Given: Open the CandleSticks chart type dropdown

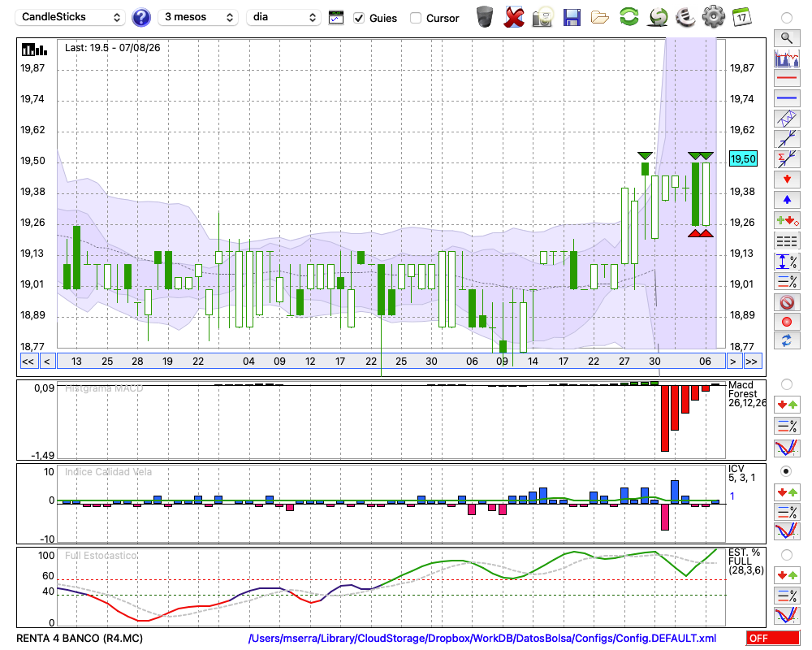Looking at the screenshot, I should point(71,17).
